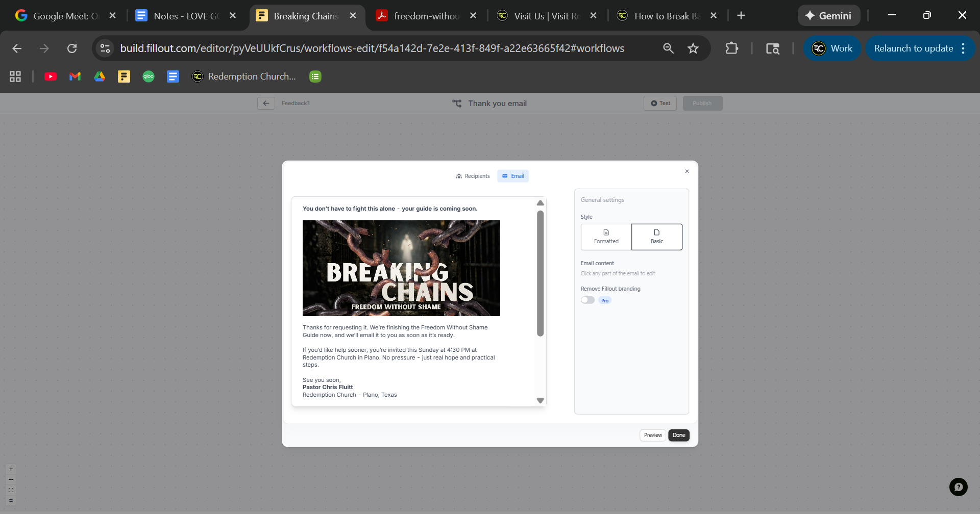This screenshot has width=980, height=514.
Task: Choose the Basic email style
Action: [x=656, y=237]
